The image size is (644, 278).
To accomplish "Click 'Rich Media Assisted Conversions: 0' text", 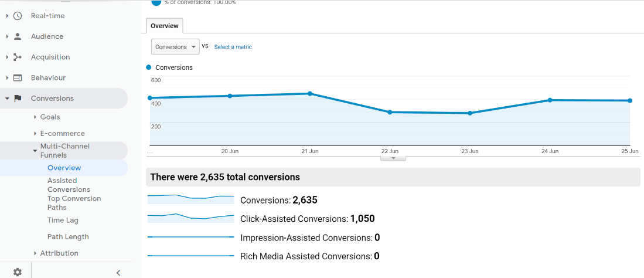I will coord(309,256).
